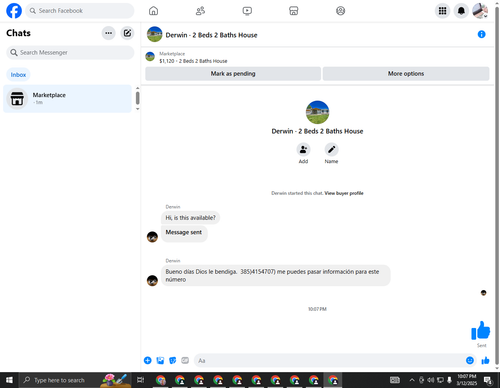Select the Inbox tab
This screenshot has height=388, width=500.
pos(18,75)
